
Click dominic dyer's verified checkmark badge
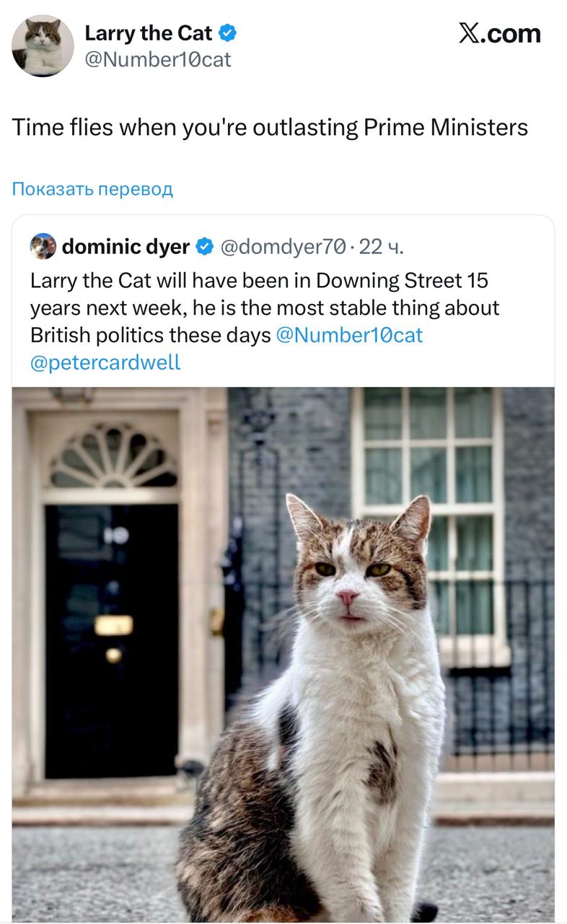pyautogui.click(x=204, y=247)
